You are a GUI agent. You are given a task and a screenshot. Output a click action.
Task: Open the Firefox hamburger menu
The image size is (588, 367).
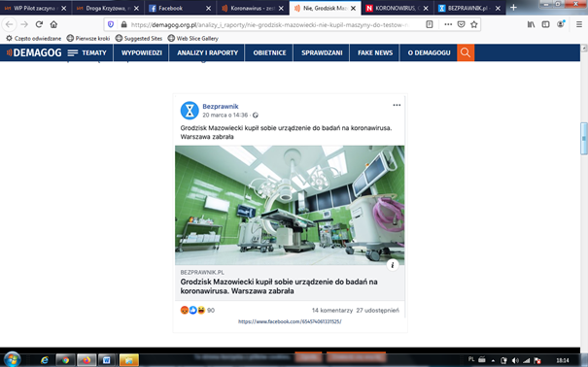click(x=579, y=24)
